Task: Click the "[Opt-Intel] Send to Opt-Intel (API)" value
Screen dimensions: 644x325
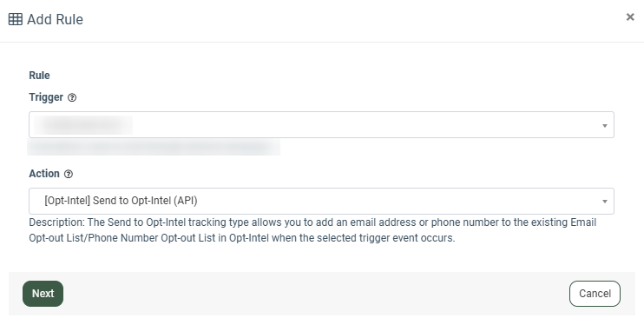Action: tap(121, 201)
